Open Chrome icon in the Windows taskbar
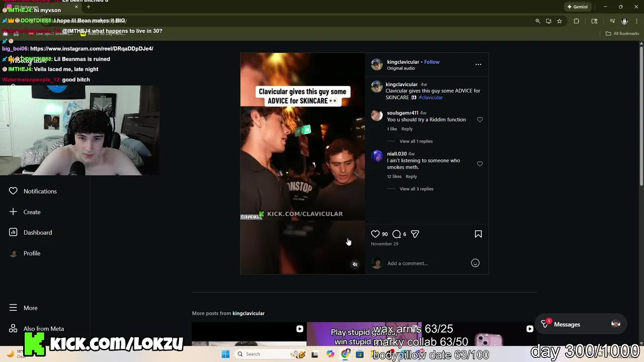Screen dimensions: 644x362 345,354
